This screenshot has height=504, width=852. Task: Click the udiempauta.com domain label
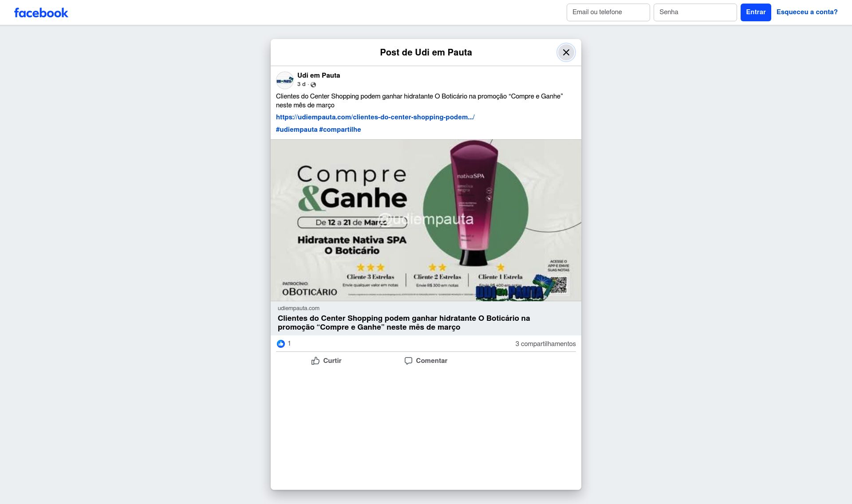298,308
